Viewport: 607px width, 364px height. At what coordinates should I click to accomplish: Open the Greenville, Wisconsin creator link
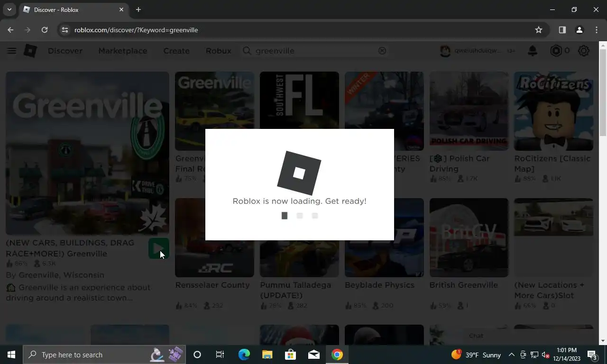(60, 275)
